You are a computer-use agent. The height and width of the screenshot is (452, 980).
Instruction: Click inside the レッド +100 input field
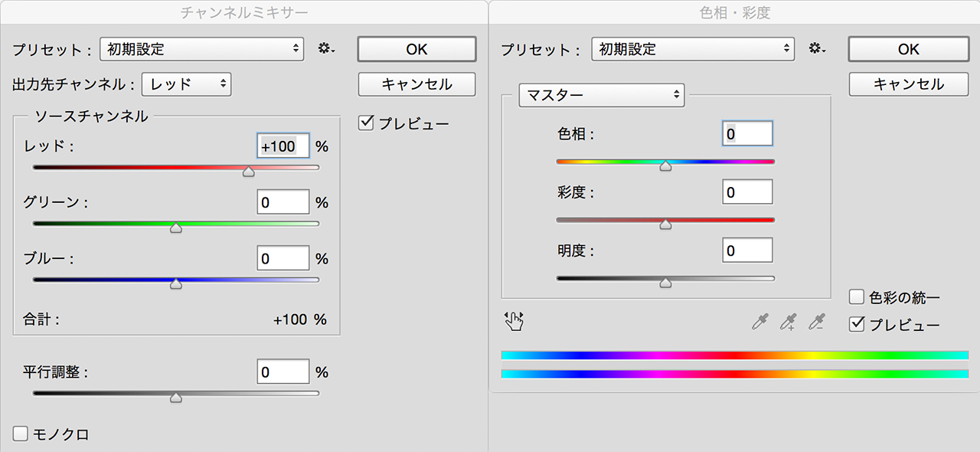coord(283,146)
